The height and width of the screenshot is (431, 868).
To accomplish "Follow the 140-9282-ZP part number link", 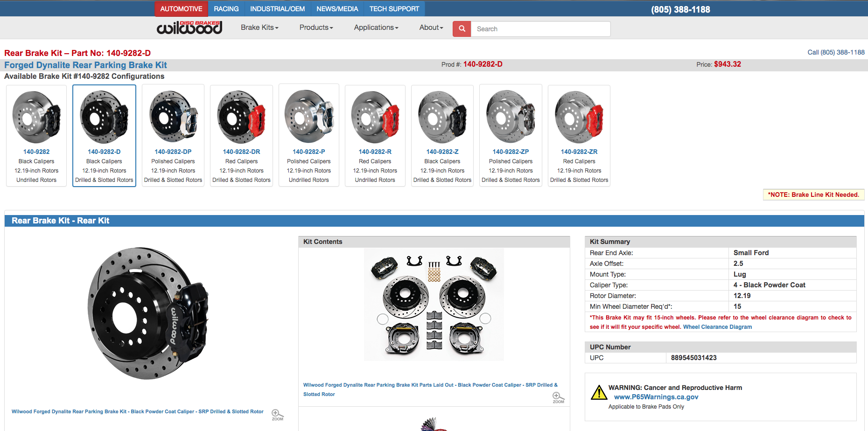I will (511, 152).
